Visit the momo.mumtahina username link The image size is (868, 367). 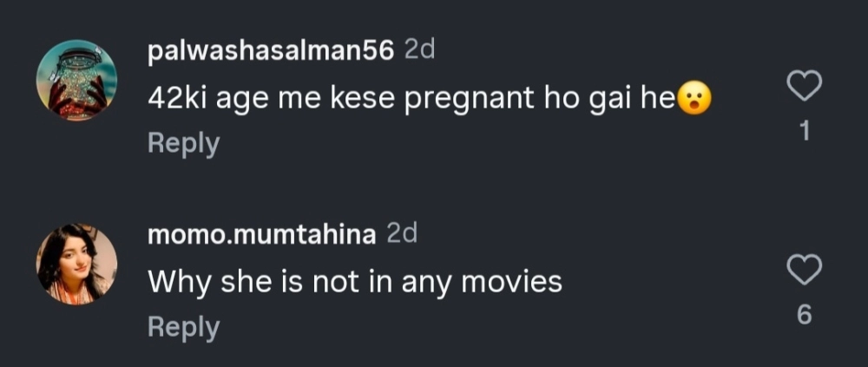point(260,235)
